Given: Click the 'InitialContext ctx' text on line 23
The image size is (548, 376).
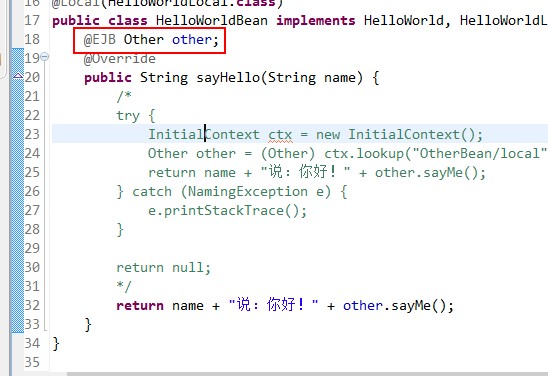Looking at the screenshot, I should click(220, 135).
